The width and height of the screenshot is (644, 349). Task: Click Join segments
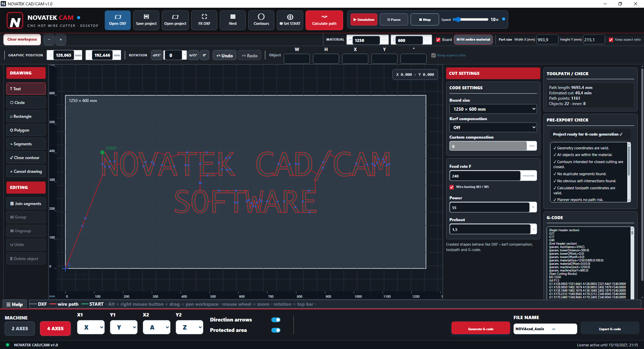(26, 203)
